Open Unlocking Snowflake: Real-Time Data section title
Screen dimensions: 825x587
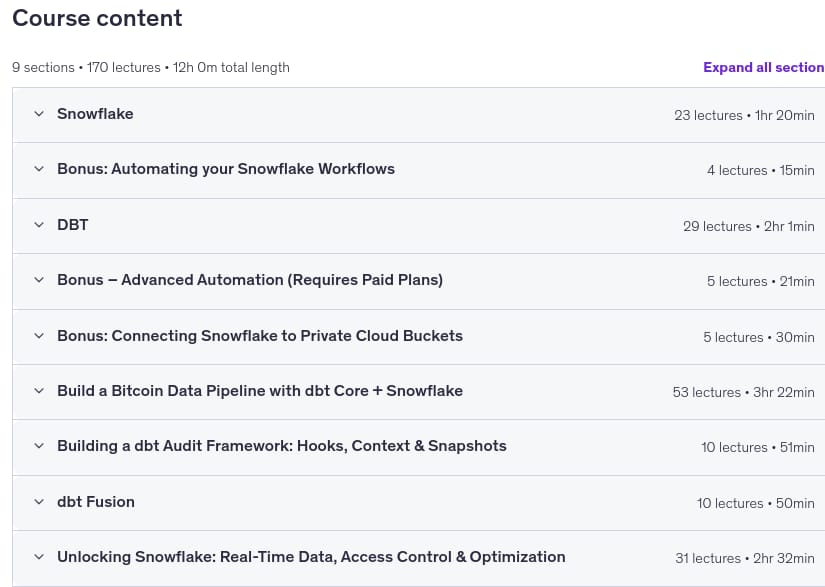click(x=311, y=557)
